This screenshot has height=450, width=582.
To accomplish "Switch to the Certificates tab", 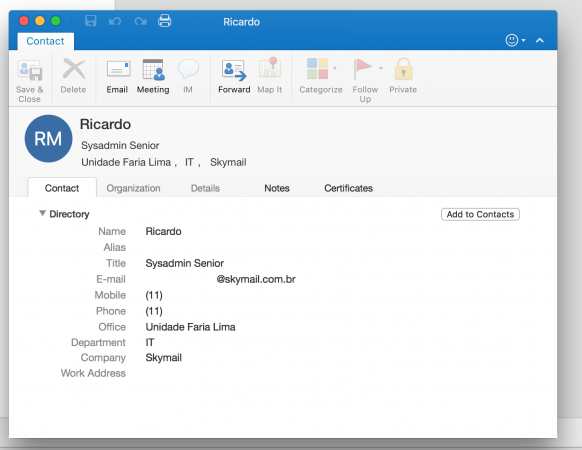I will [348, 188].
